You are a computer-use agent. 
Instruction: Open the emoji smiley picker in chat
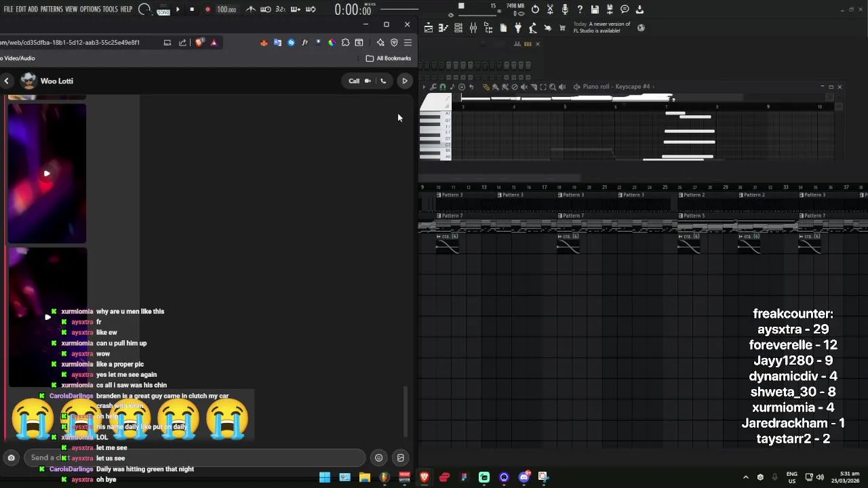379,457
